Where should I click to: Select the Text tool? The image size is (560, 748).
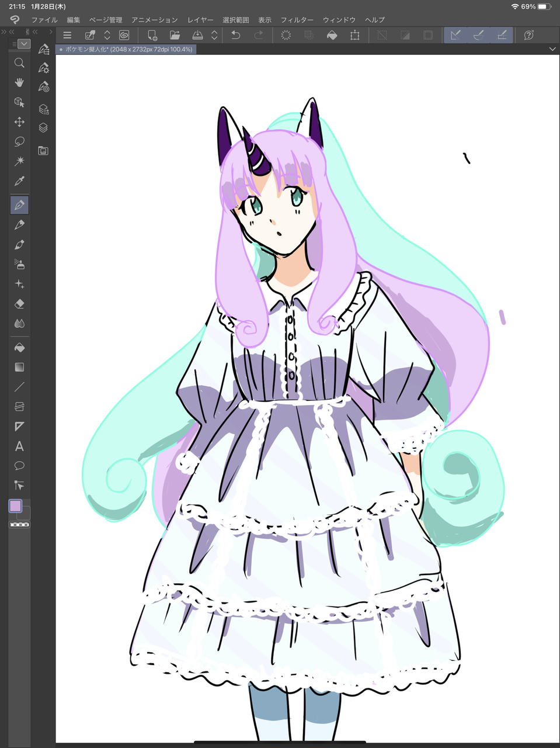19,446
